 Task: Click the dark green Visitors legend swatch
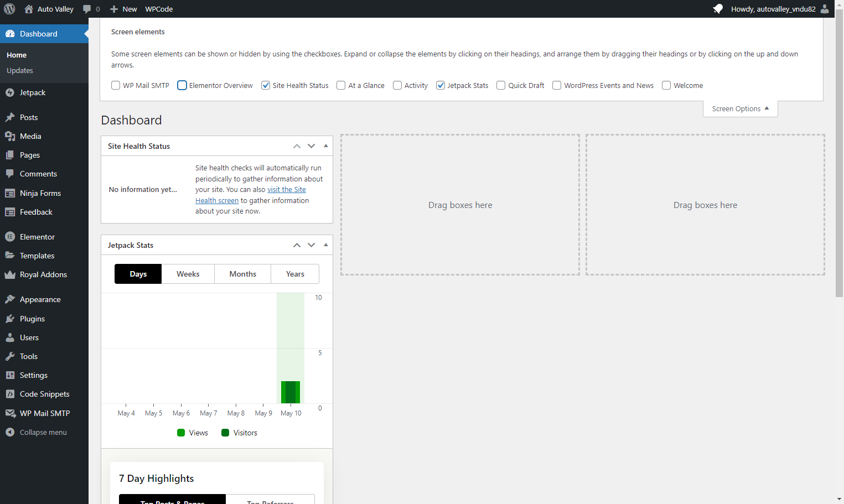[225, 433]
